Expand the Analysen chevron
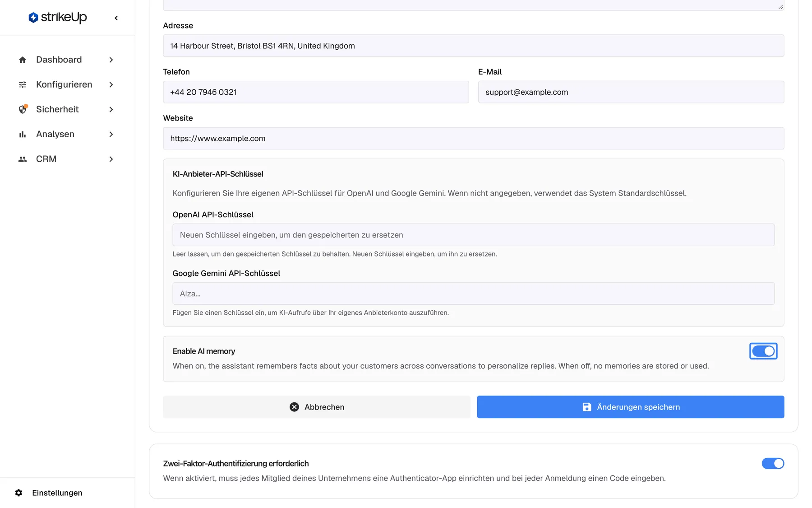Screen dimensions: 812x508 tap(111, 134)
